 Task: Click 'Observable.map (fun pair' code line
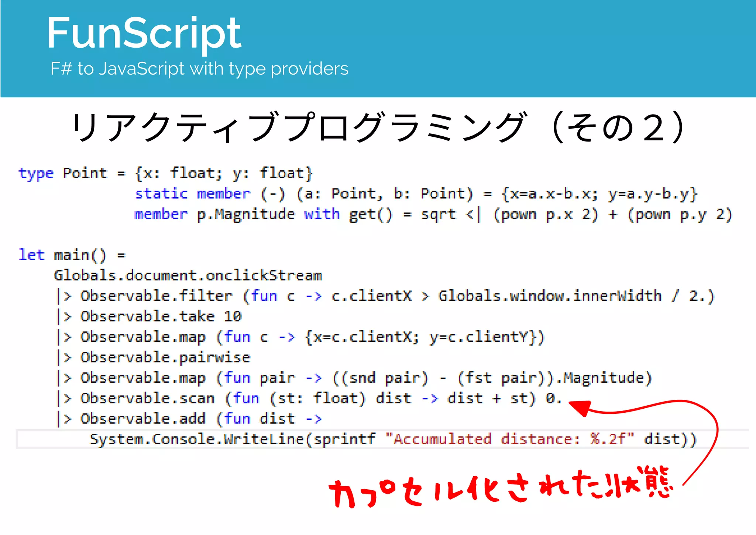point(354,378)
